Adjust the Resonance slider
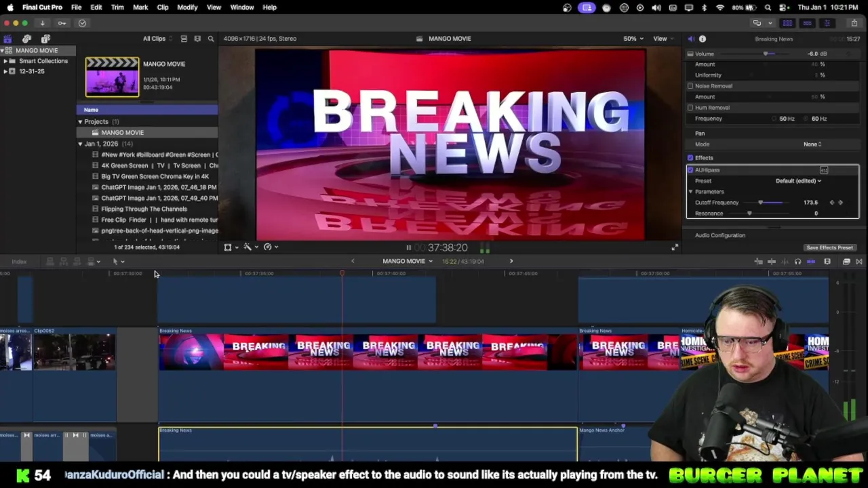Image resolution: width=868 pixels, height=488 pixels. pyautogui.click(x=749, y=213)
